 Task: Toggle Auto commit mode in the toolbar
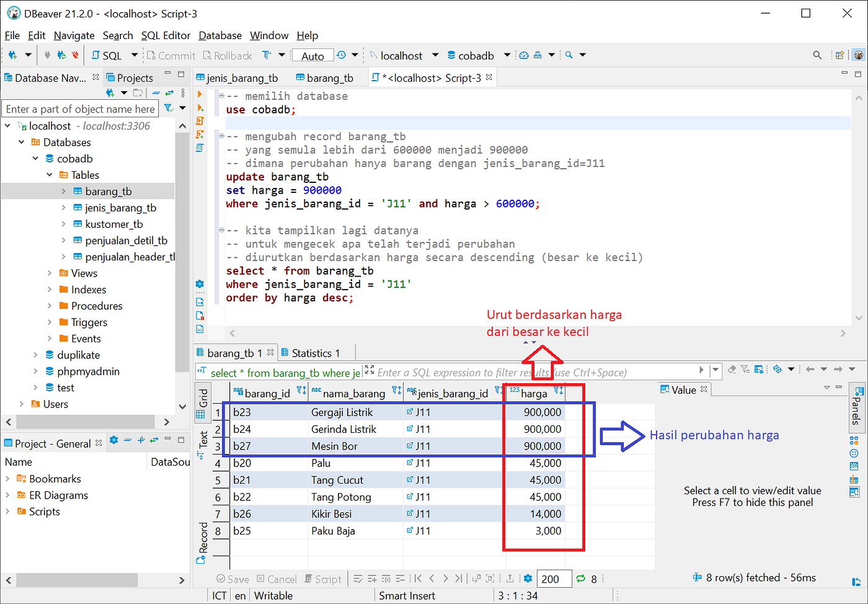click(312, 55)
